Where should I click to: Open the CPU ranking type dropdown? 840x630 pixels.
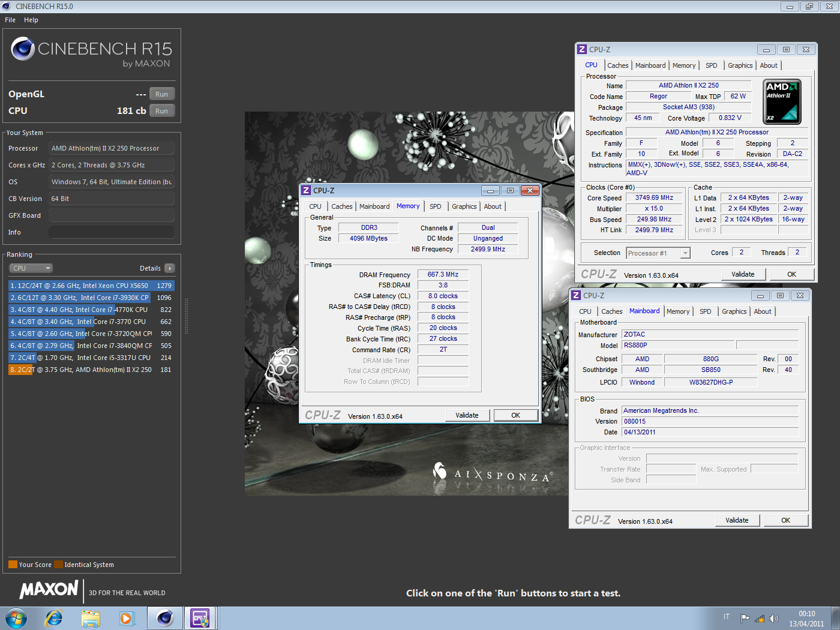click(x=31, y=268)
